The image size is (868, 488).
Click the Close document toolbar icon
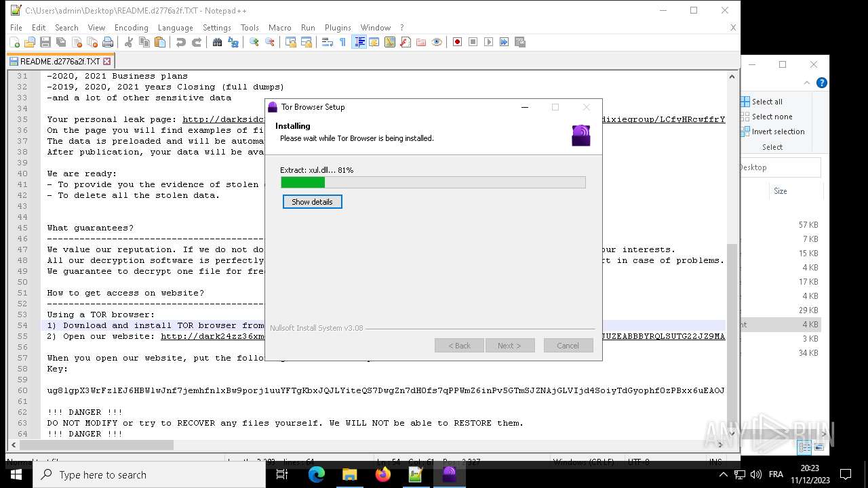point(77,42)
